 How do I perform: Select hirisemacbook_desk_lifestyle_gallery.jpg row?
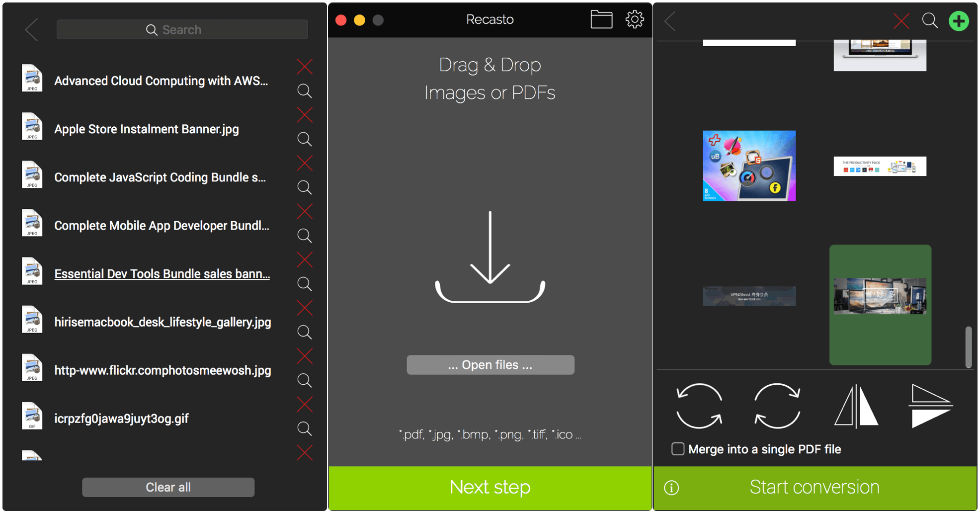tap(163, 322)
